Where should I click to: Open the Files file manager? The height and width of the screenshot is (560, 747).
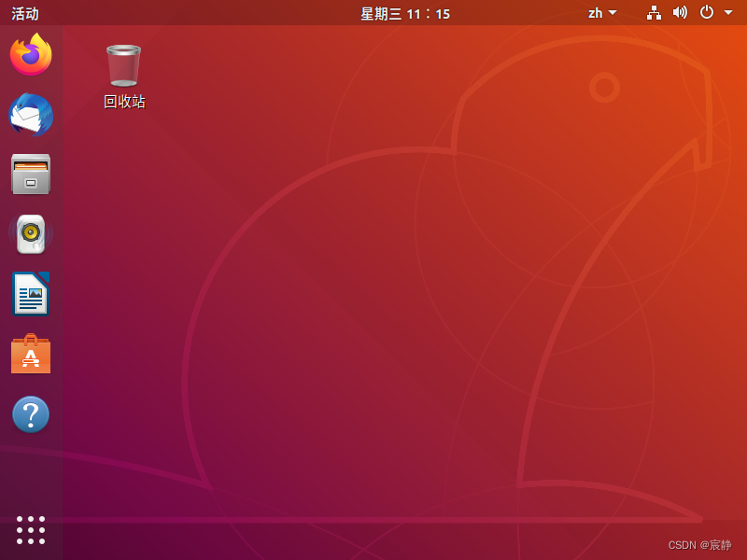[x=31, y=174]
